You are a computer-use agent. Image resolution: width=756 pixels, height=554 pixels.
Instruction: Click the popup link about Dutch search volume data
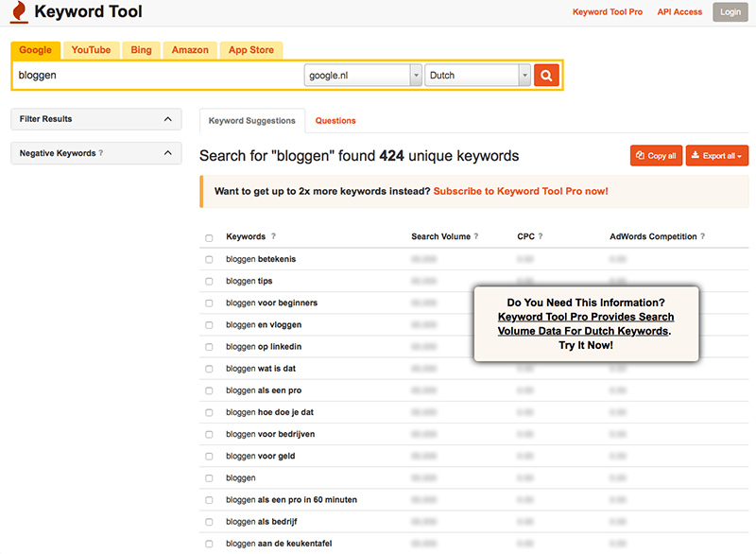586,324
